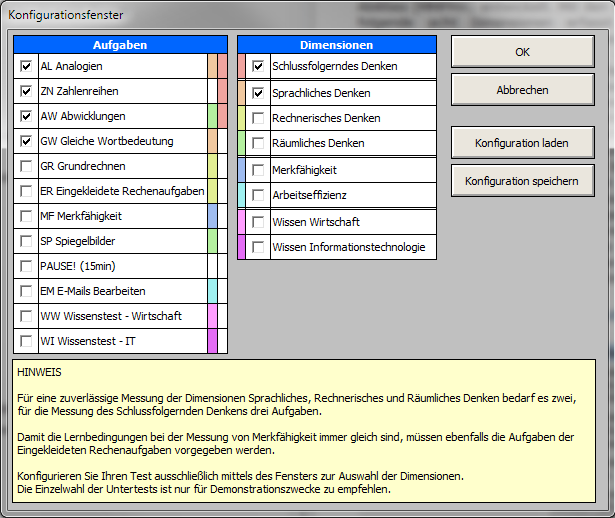Screen dimensions: 615x518
Task: Toggle the GW Gleiche Wortbedeutung checkbox
Action: point(26,141)
